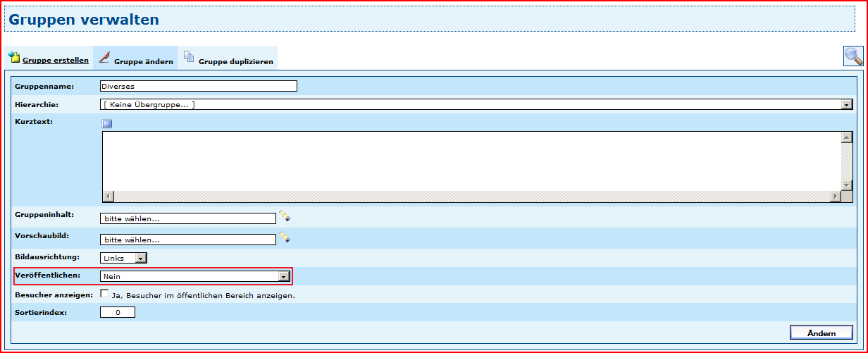Click the Gruppe duplizieren copy icon
The height and width of the screenshot is (353, 868).
coord(189,57)
